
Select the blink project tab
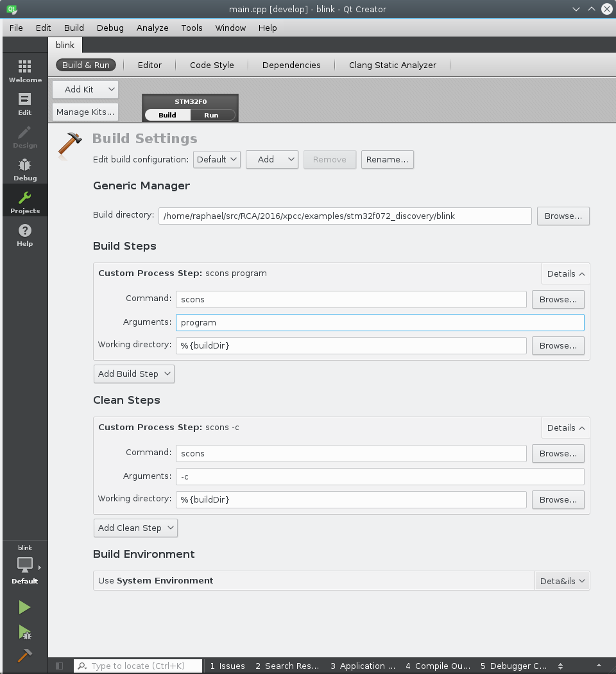click(65, 45)
